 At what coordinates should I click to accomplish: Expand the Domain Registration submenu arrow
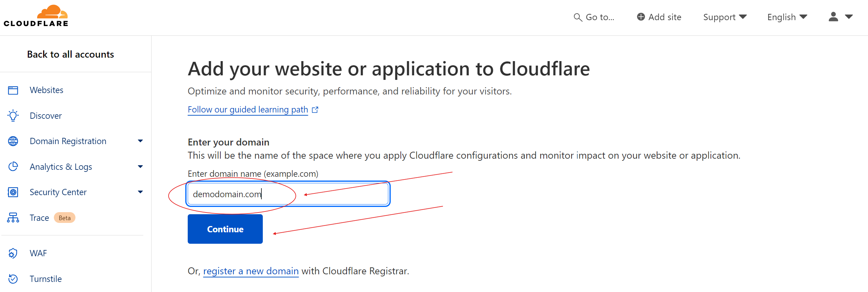click(x=140, y=141)
